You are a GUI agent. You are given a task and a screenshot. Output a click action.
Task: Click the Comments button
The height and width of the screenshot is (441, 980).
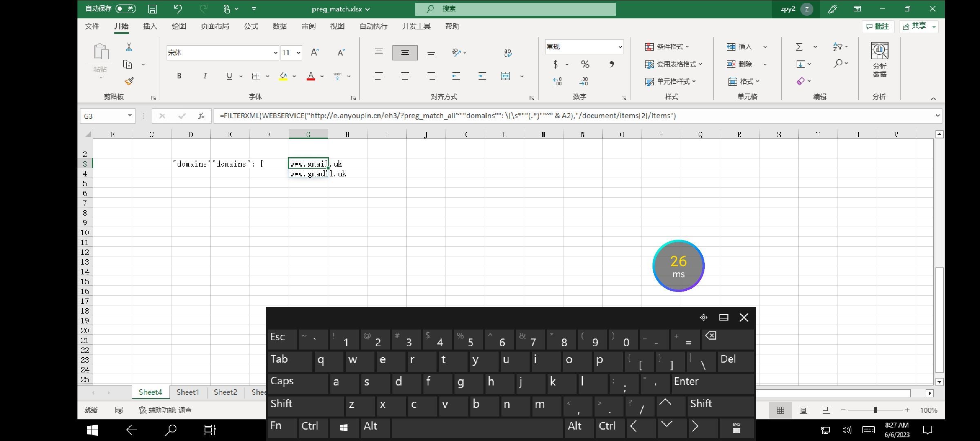pos(878,26)
